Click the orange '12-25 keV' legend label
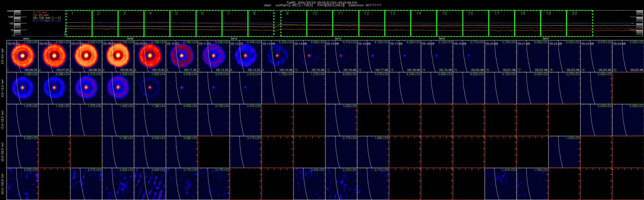 (41, 15)
